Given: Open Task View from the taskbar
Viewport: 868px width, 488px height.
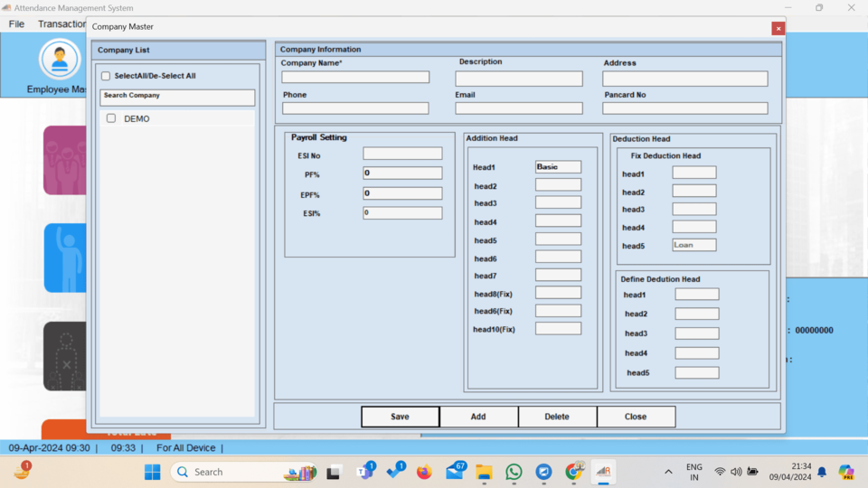Looking at the screenshot, I should click(x=333, y=472).
